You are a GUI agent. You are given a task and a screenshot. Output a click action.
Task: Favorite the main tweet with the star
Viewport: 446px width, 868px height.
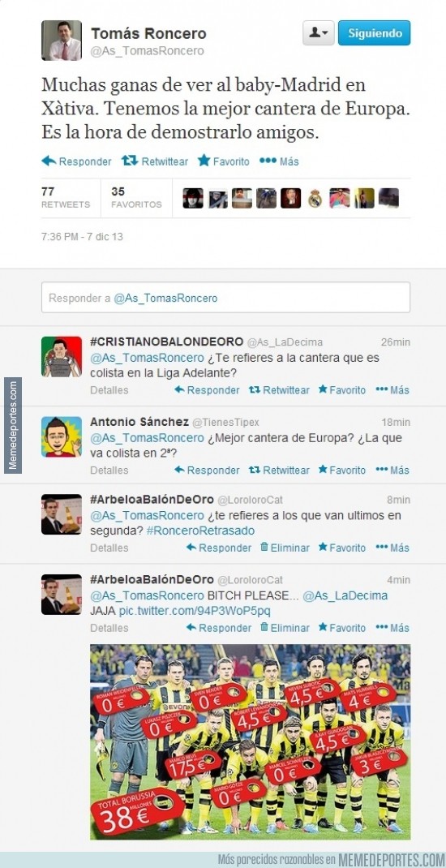click(x=224, y=161)
